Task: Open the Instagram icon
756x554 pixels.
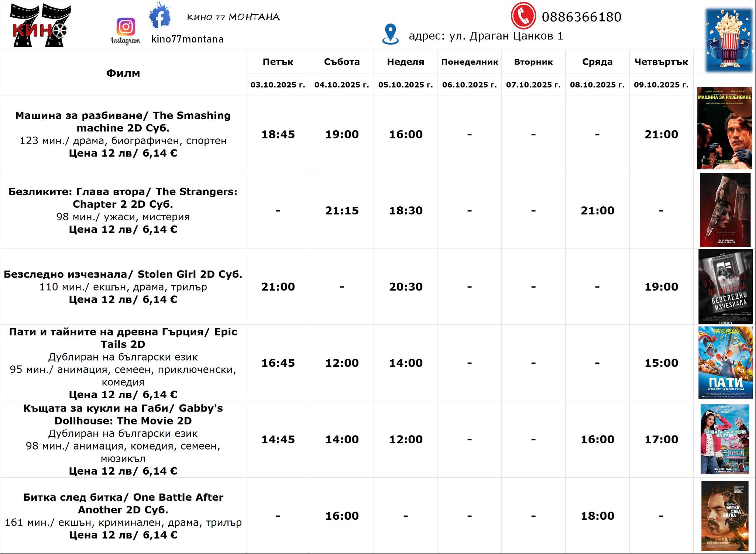Action: tap(126, 27)
